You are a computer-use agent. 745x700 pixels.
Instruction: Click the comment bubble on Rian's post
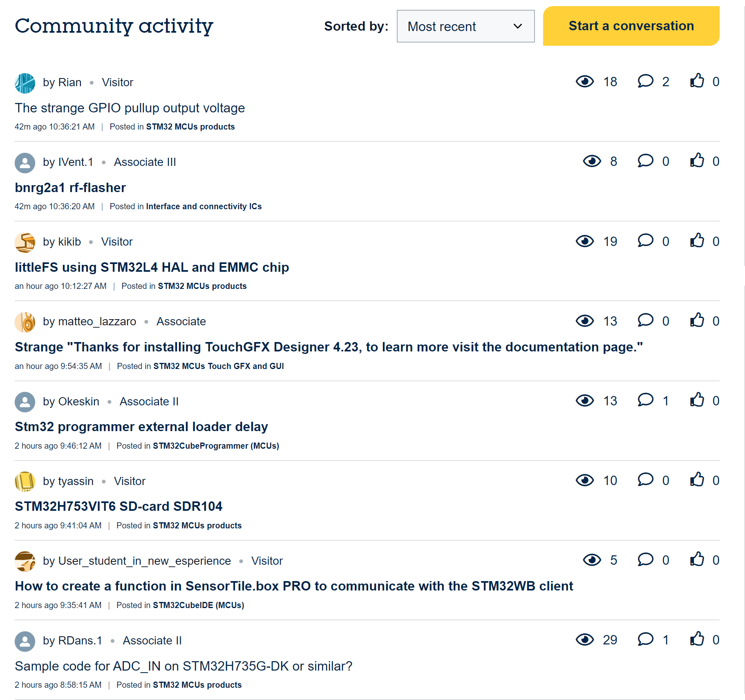[645, 81]
